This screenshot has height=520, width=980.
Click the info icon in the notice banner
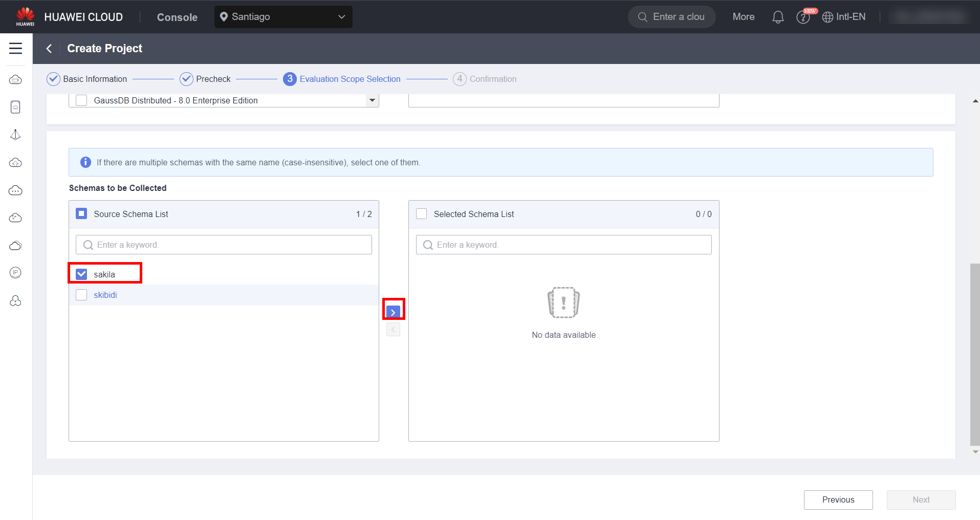click(x=85, y=162)
